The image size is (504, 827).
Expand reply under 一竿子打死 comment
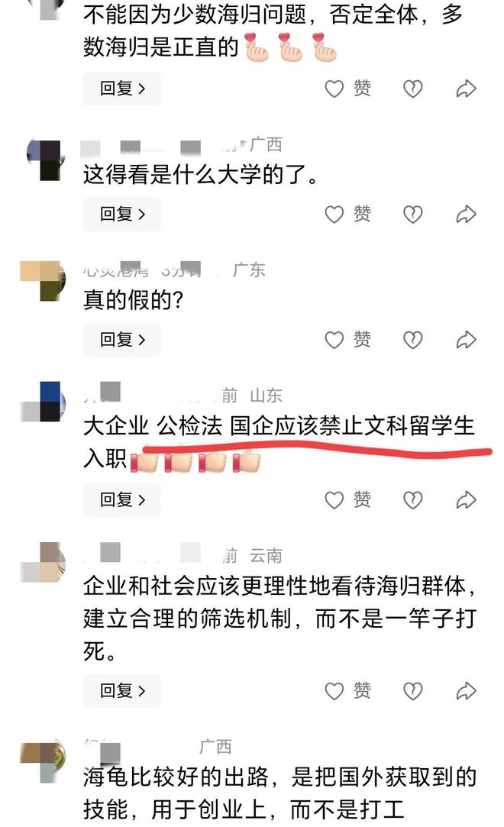(x=121, y=691)
